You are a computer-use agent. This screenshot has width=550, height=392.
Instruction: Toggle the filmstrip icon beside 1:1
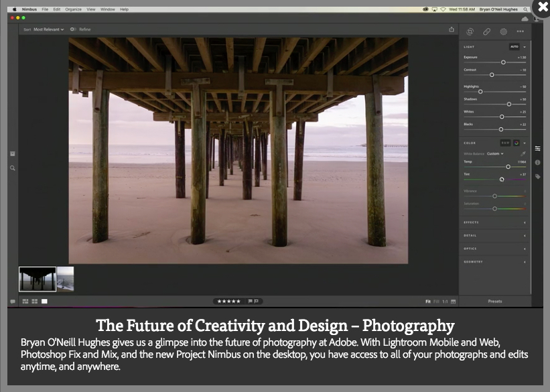pyautogui.click(x=453, y=302)
